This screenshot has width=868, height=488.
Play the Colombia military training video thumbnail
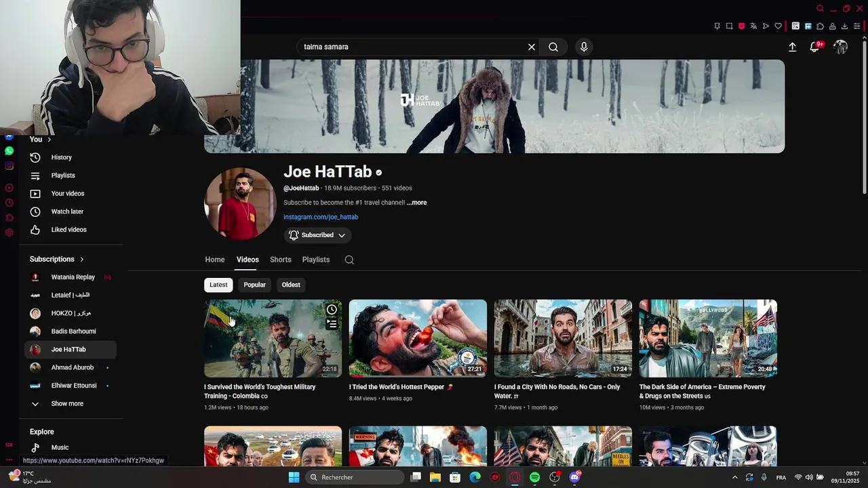click(273, 338)
